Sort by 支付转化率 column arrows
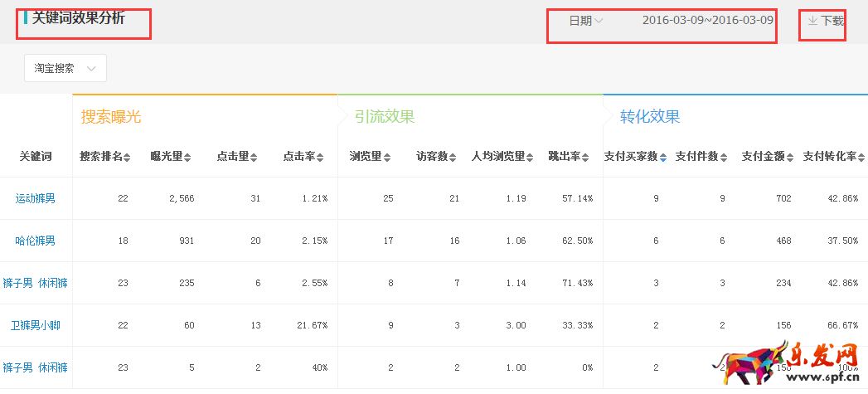Viewport: 868px width, 394px height. [x=862, y=157]
